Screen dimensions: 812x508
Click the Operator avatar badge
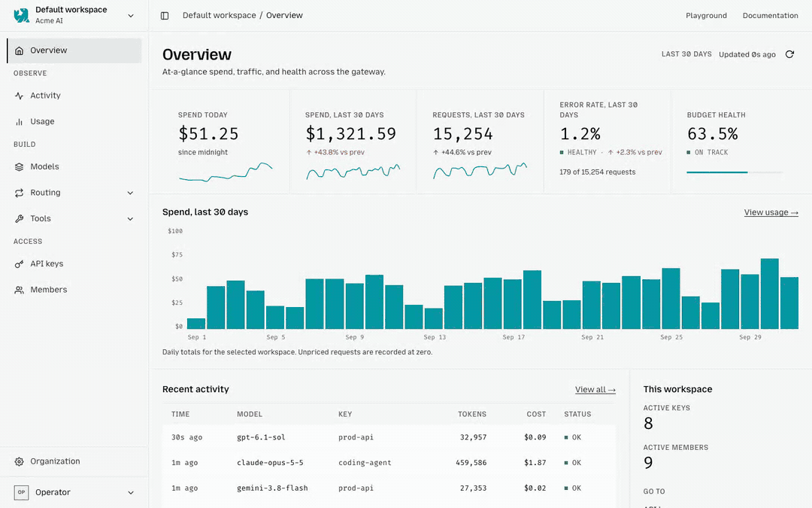pyautogui.click(x=21, y=492)
